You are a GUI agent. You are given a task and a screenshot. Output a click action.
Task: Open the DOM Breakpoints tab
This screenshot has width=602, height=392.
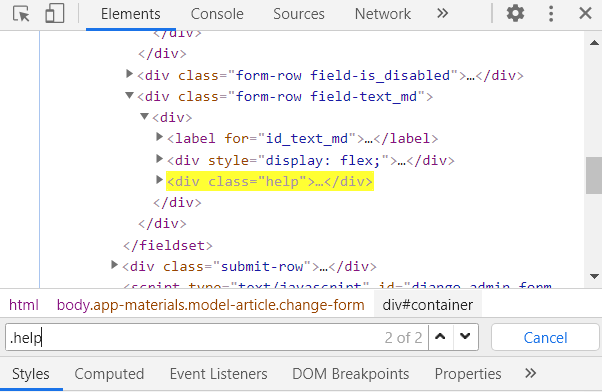coord(351,374)
